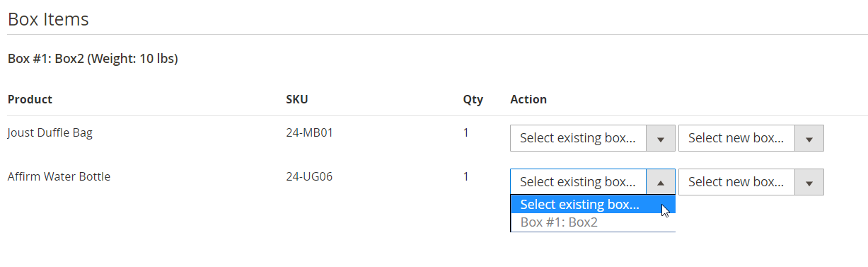Click the Action column header

[x=528, y=99]
